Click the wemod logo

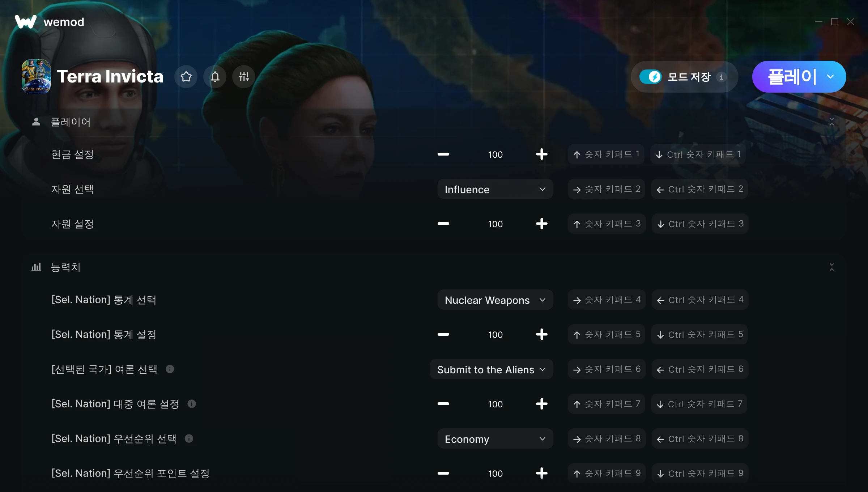[x=50, y=22]
